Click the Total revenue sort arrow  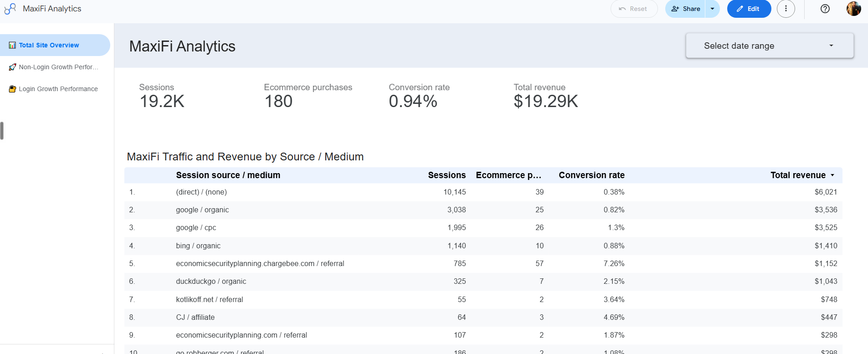(832, 175)
